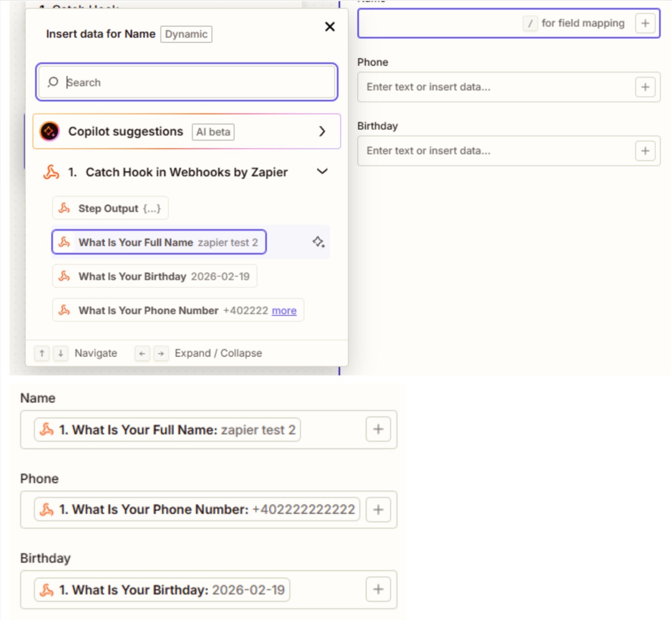Click the sparkle AI icon beside Full Name
This screenshot has height=620, width=672.
tap(319, 242)
